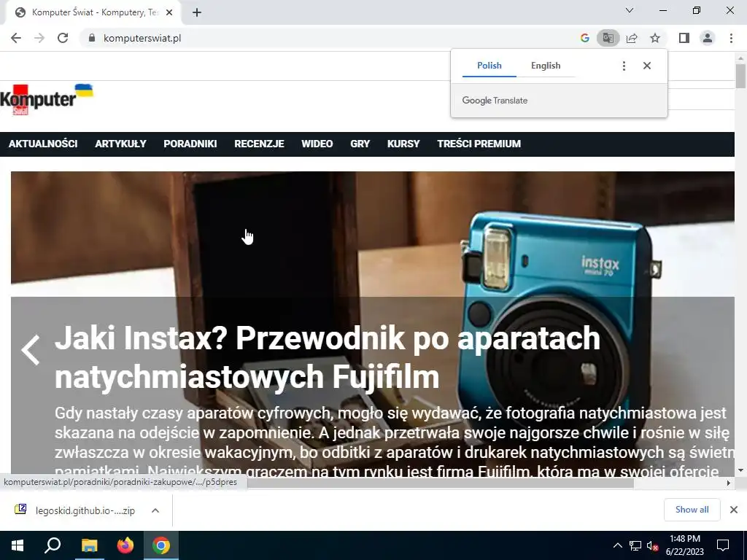Go back to the previous page

pos(16,38)
